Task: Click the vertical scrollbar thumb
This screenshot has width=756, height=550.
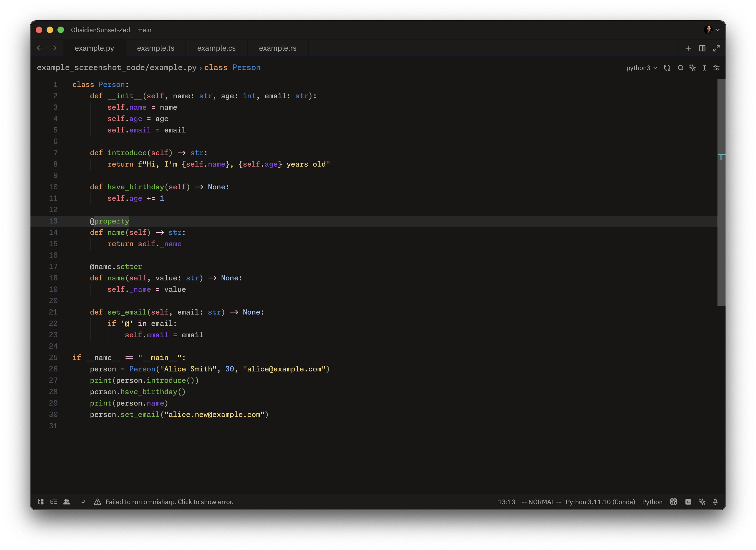Action: tap(721, 192)
